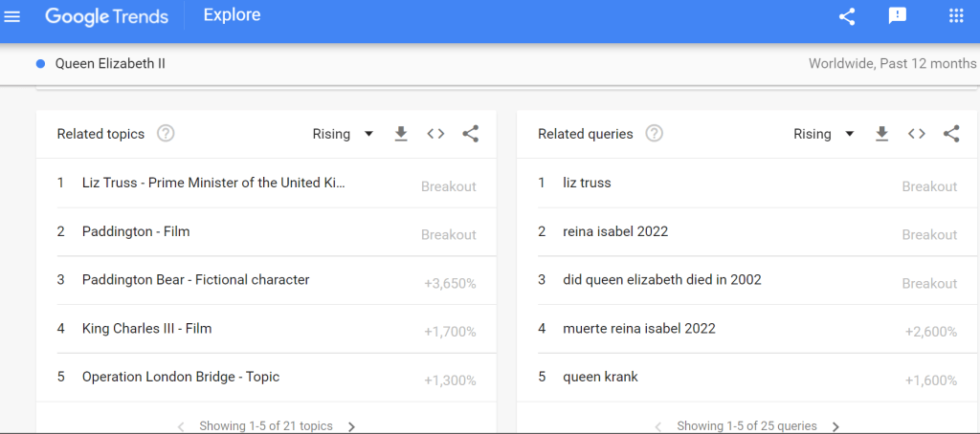
Task: Share this page using header share icon
Action: [x=847, y=17]
